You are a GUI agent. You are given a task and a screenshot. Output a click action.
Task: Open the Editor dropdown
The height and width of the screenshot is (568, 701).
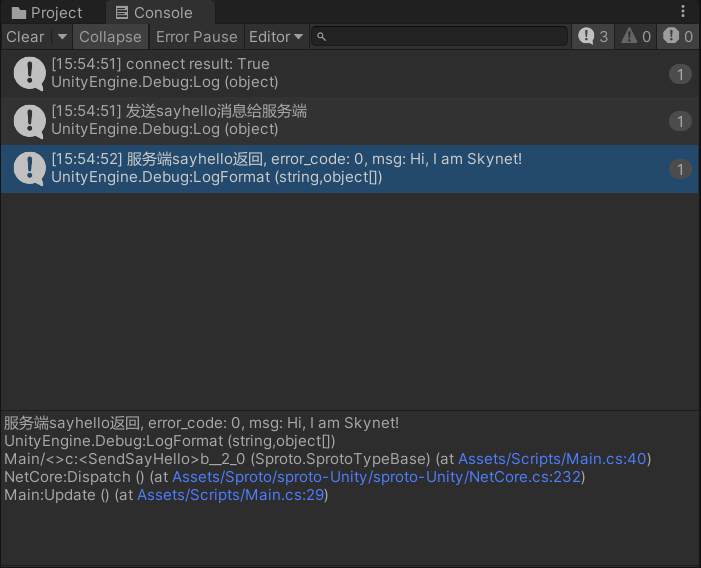click(276, 37)
